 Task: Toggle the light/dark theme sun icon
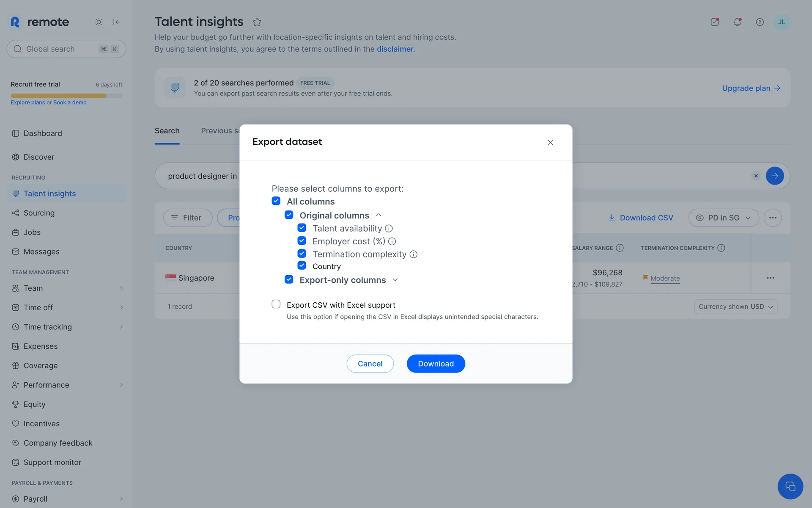click(x=99, y=22)
